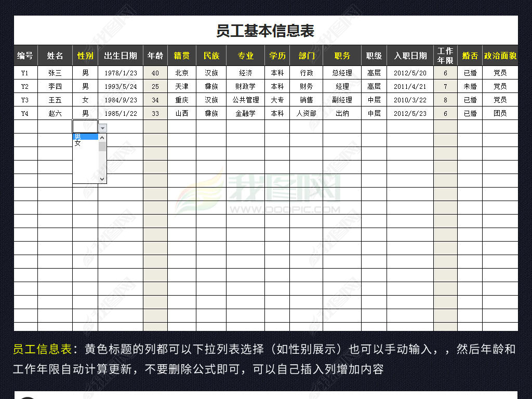Image resolution: width=532 pixels, height=399 pixels.
Task: Click the dropdown arrow beside the gender cell
Action: (102, 127)
